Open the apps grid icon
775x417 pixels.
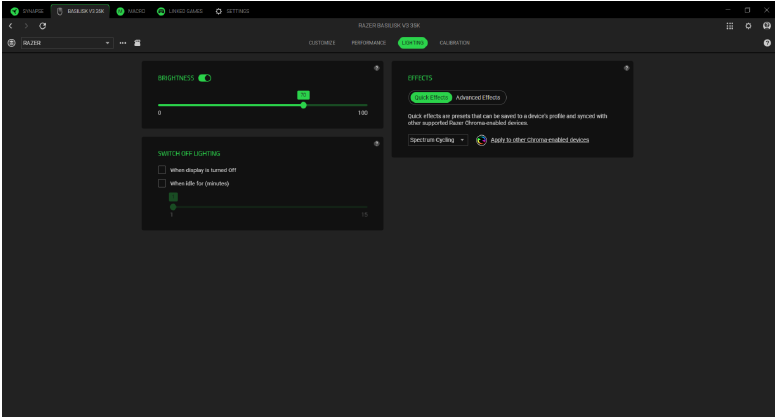click(x=730, y=26)
